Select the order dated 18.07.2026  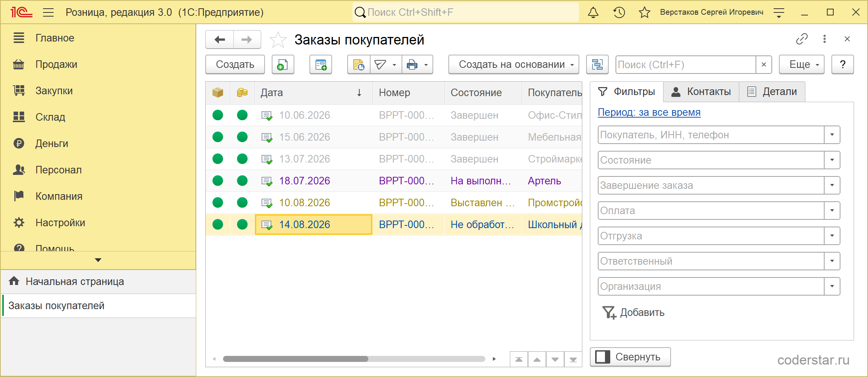point(394,181)
